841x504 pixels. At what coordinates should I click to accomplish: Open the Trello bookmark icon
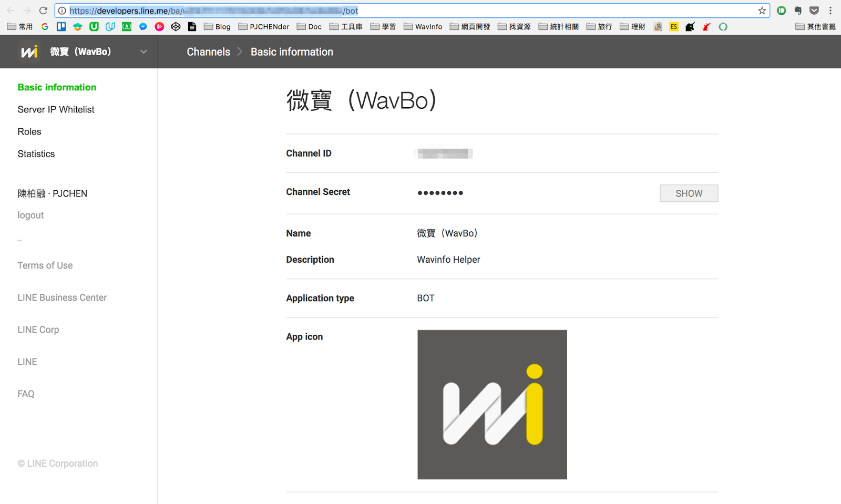[61, 26]
